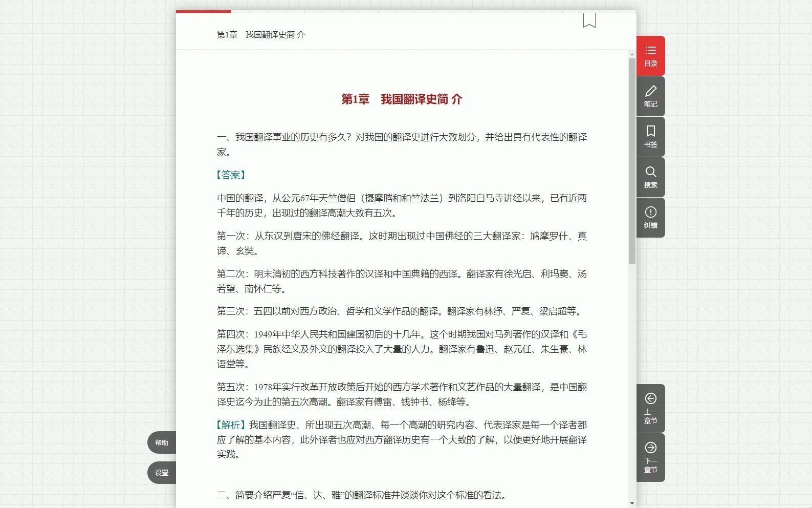
Task: Click the paragraph starting 中国的翻译，从公元67年
Action: pos(402,205)
